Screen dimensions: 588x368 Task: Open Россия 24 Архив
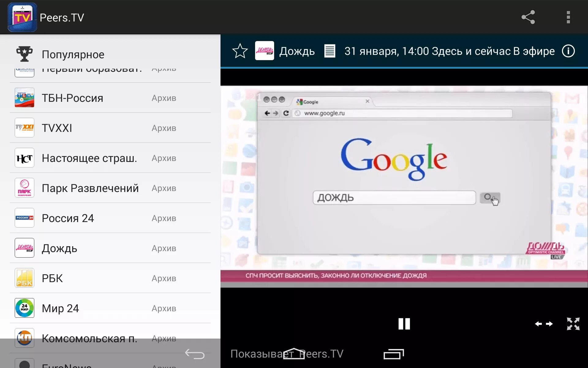164,218
